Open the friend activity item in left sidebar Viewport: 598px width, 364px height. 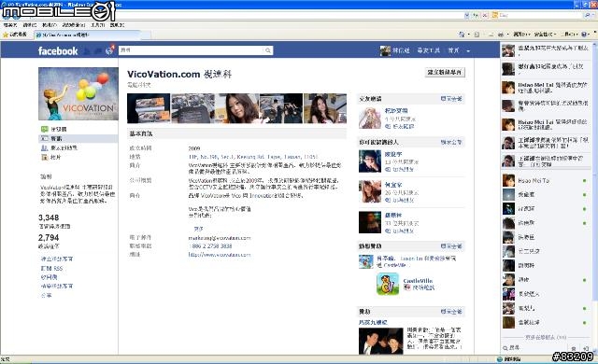point(59,147)
